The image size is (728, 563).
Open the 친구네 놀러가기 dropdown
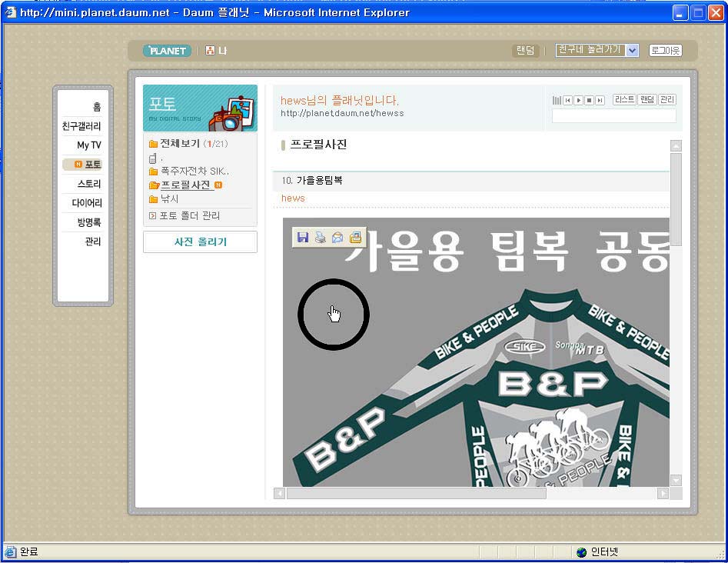coord(597,50)
